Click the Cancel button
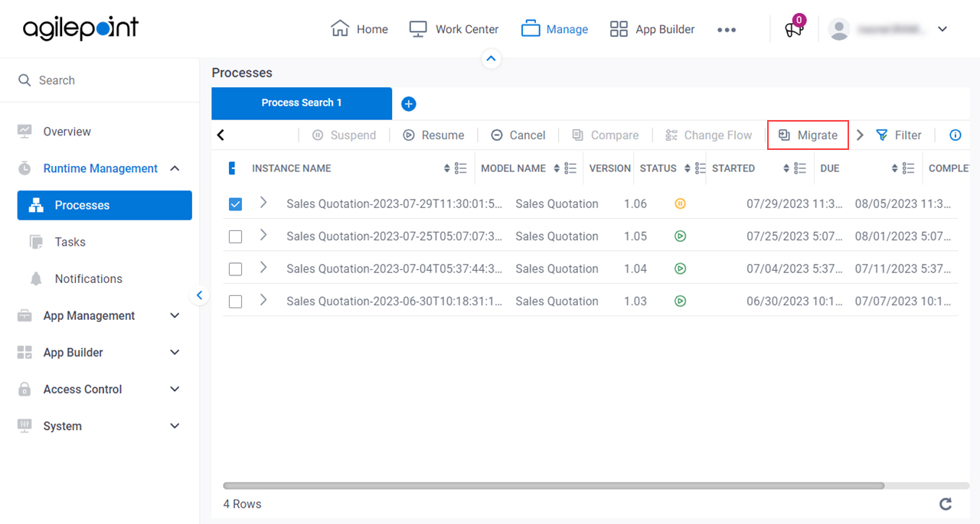Screen dimensions: 980x524 pyautogui.click(x=518, y=135)
